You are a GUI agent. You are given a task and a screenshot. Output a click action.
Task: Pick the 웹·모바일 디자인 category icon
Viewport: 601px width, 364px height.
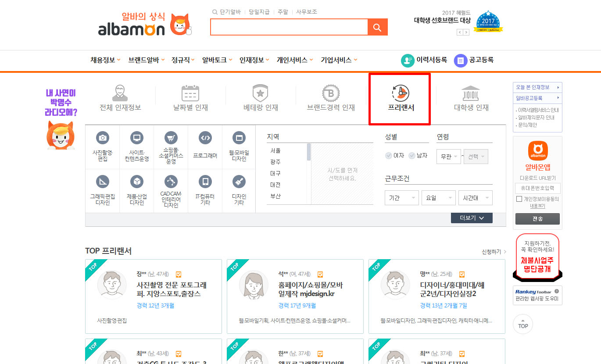(x=239, y=138)
